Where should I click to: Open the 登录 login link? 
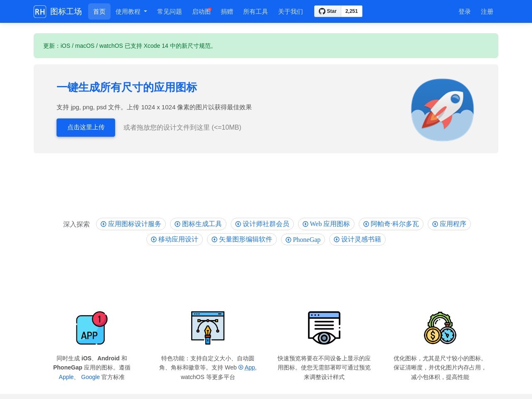(x=464, y=12)
